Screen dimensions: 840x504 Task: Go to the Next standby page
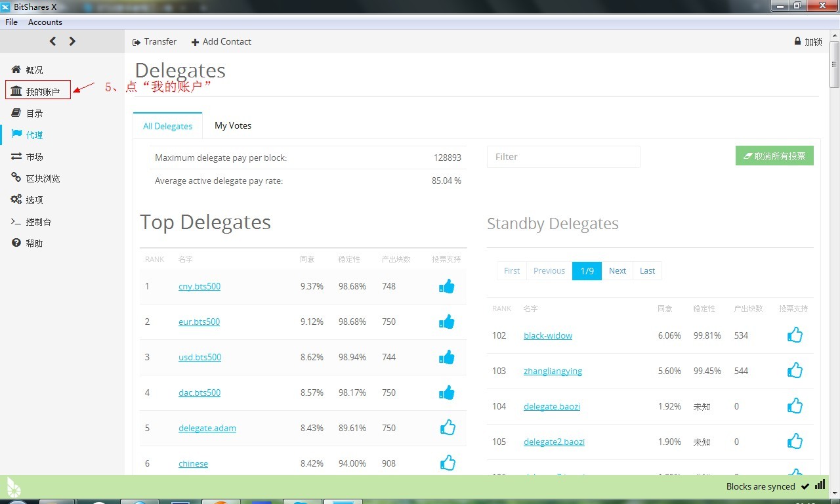618,270
